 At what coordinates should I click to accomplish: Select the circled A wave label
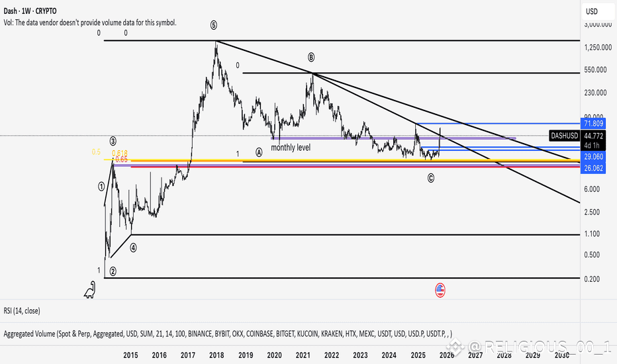click(x=259, y=152)
